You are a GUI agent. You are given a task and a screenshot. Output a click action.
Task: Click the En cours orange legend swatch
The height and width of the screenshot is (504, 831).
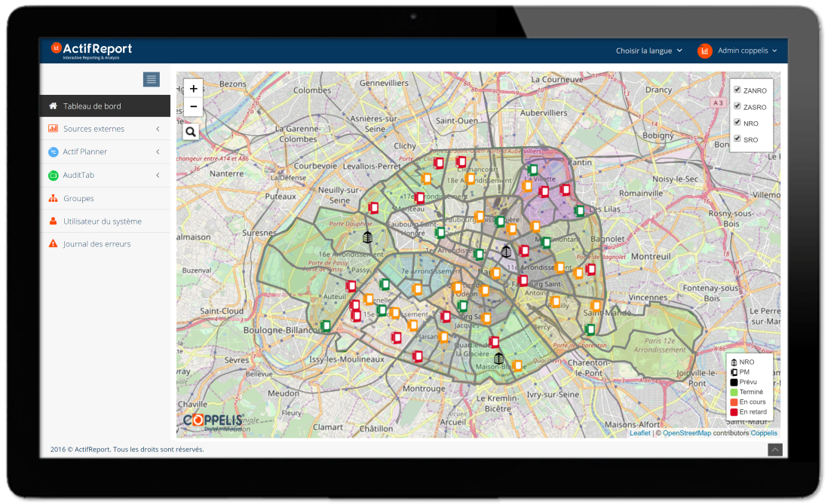point(734,402)
